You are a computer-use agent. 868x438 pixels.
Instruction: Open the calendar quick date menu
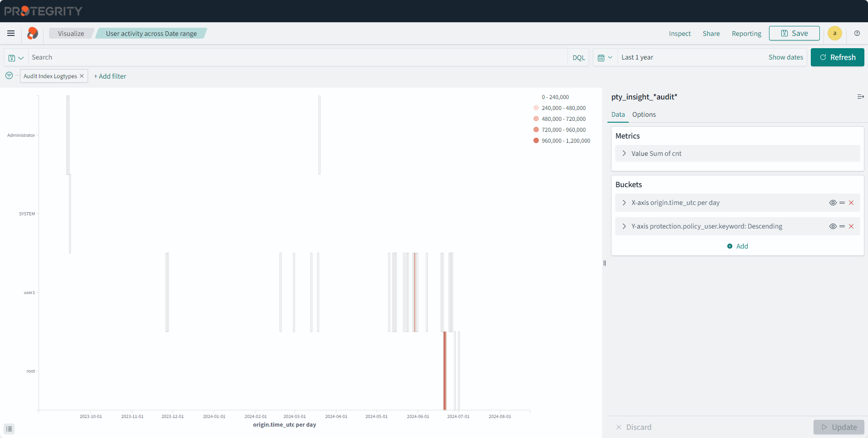point(605,58)
